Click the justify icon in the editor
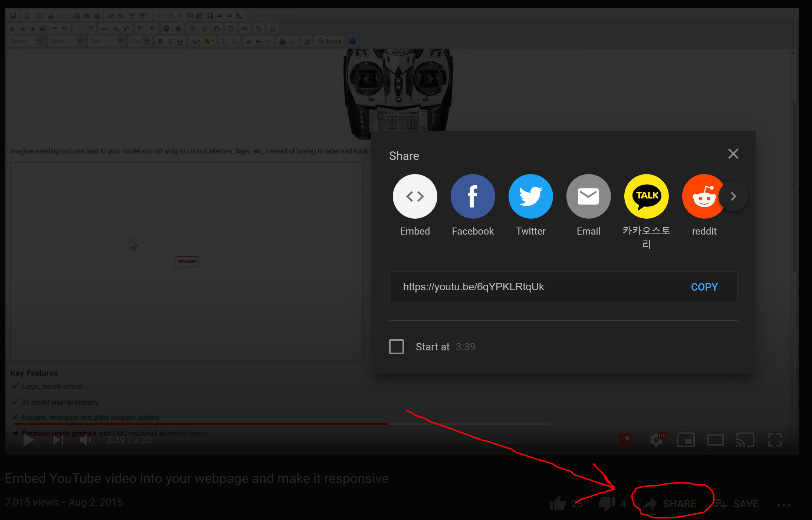812x520 pixels. pyautogui.click(x=42, y=28)
